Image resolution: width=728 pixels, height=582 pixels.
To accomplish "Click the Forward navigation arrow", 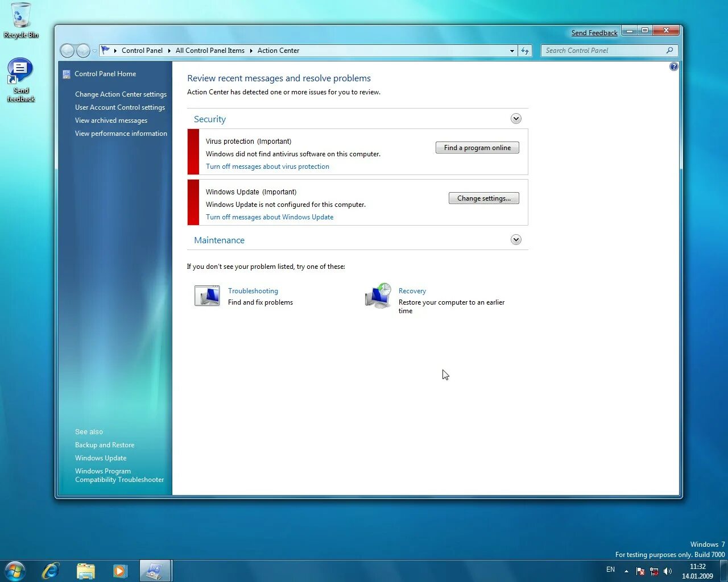I will tap(83, 51).
